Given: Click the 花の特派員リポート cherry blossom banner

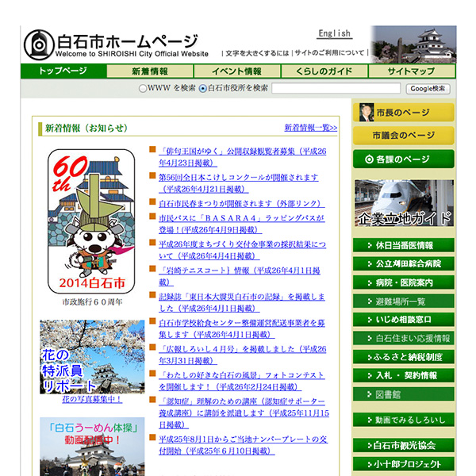Looking at the screenshot, I should [x=92, y=356].
